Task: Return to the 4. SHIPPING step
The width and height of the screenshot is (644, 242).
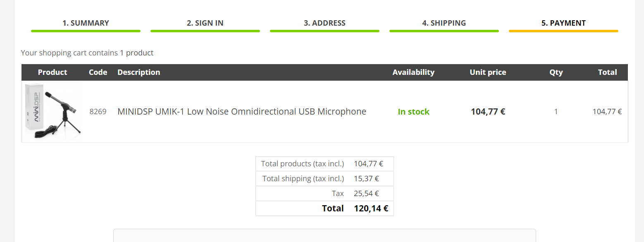Action: click(x=444, y=23)
